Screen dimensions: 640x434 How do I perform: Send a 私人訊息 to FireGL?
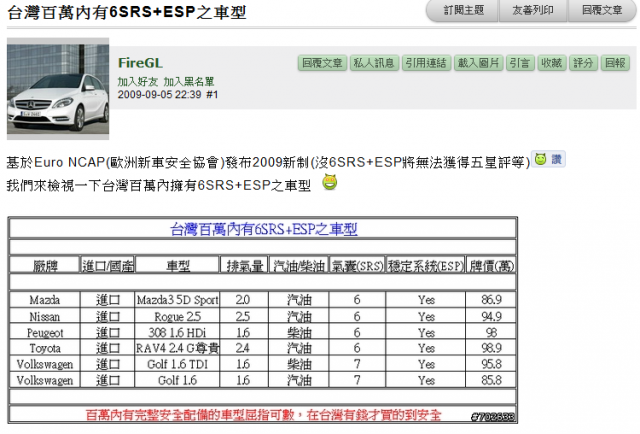(x=374, y=63)
